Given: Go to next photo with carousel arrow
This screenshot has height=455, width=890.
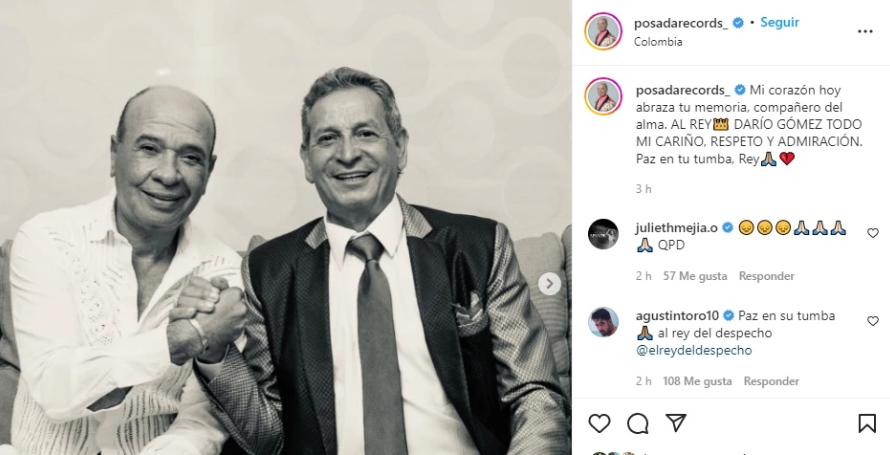Looking at the screenshot, I should (x=549, y=284).
